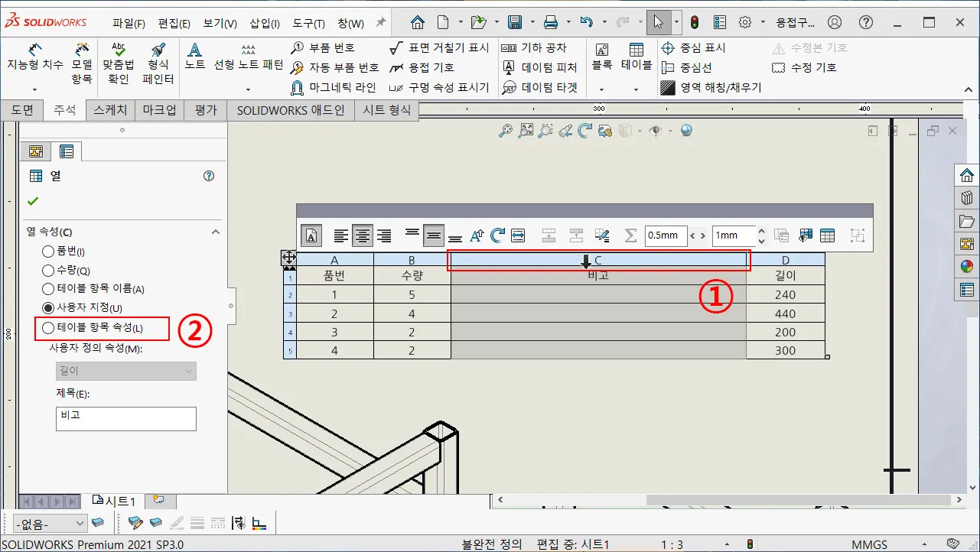980x552 pixels.
Task: Toggle Use Document Font icon in table toolbar
Action: tap(311, 235)
